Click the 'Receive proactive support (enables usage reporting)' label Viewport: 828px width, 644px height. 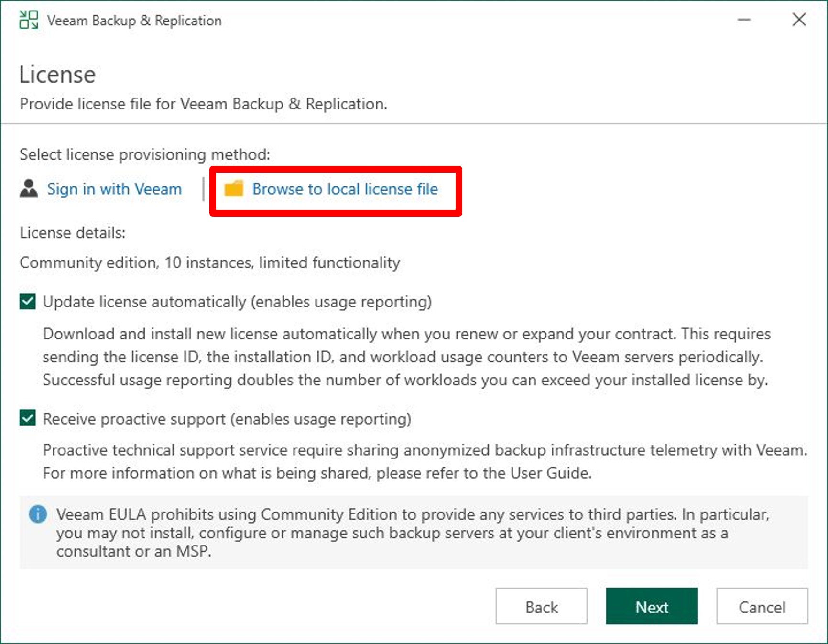pos(227,419)
